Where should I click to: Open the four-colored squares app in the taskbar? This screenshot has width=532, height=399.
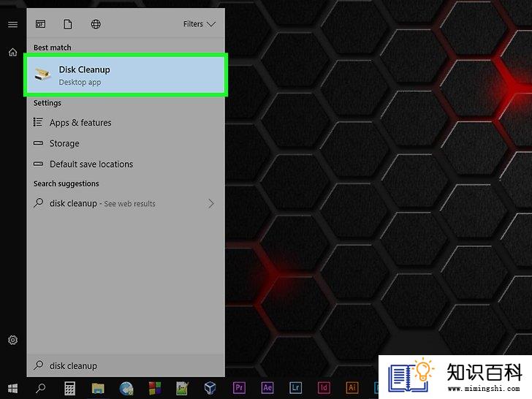tap(155, 388)
